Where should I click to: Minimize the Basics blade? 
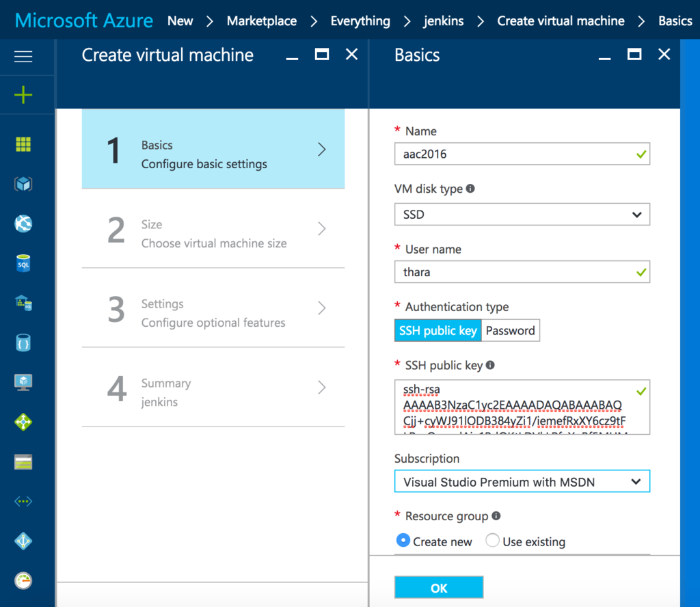pyautogui.click(x=605, y=58)
